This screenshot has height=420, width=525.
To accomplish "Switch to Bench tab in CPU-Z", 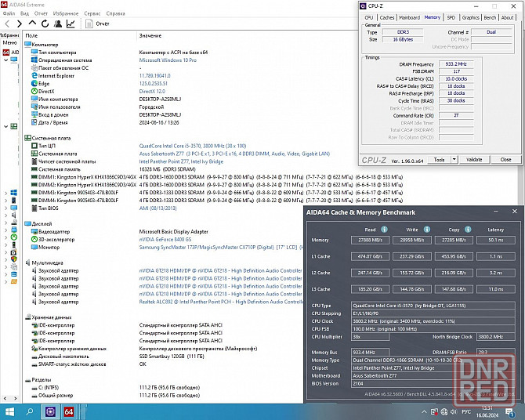I will tap(490, 17).
